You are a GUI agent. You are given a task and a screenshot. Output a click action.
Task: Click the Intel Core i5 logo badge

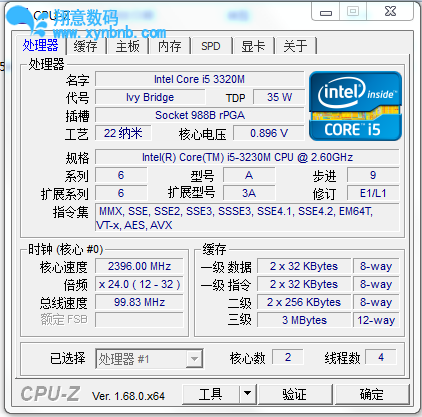pyautogui.click(x=355, y=106)
